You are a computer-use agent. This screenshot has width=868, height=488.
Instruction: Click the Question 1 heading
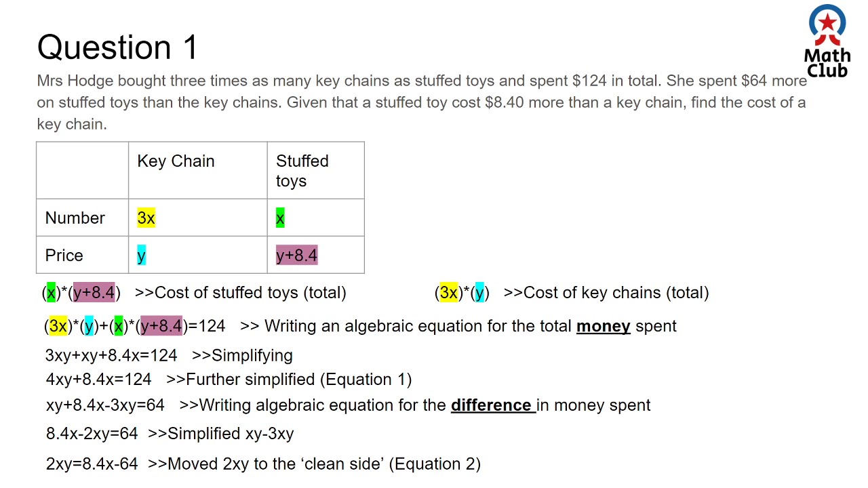[117, 47]
